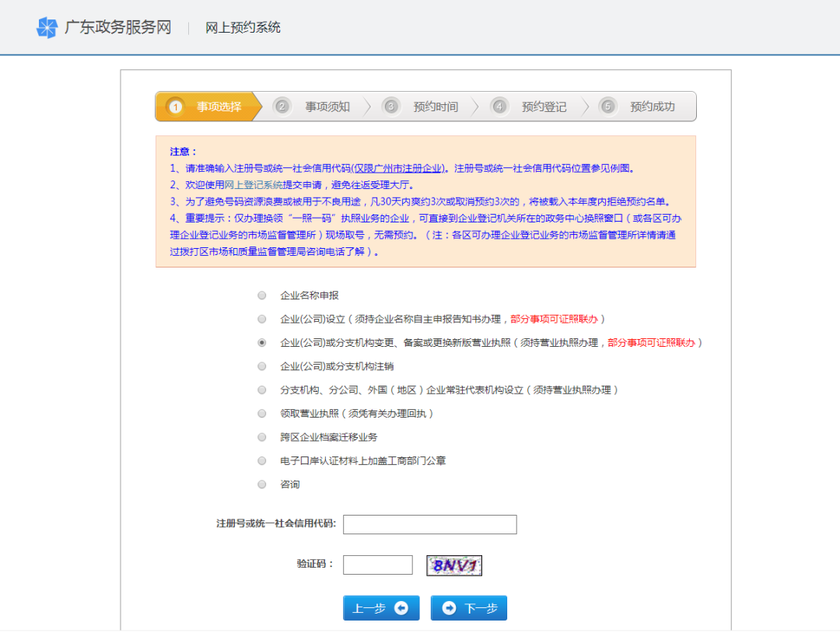Click the 验证码： field label
The height and width of the screenshot is (633, 840).
click(x=316, y=563)
